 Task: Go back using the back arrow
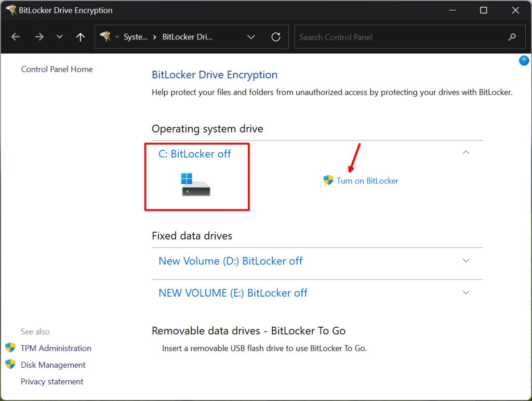coord(16,37)
